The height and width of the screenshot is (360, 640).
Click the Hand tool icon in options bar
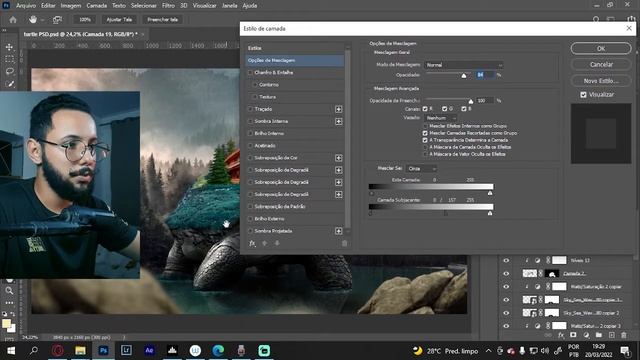point(33,20)
